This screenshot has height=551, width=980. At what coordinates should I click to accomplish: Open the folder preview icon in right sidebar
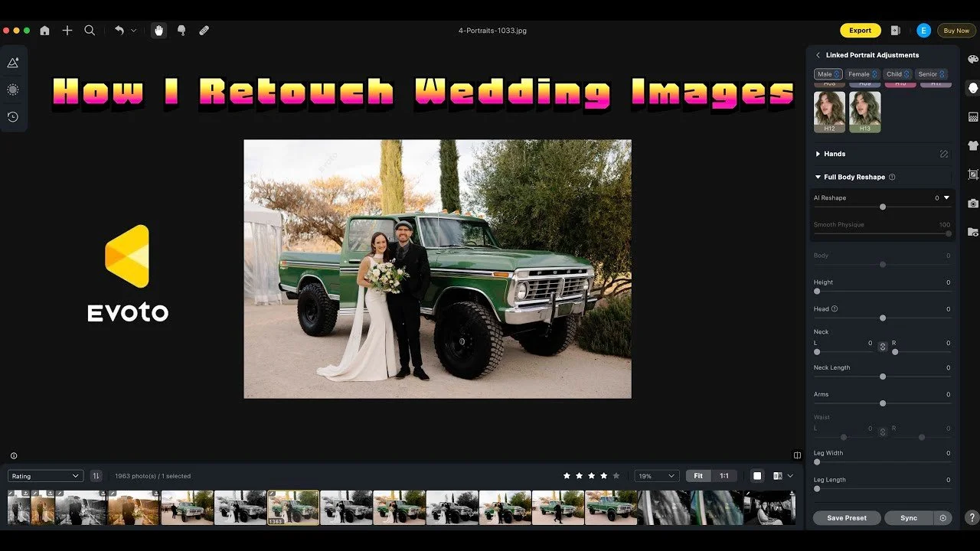973,232
